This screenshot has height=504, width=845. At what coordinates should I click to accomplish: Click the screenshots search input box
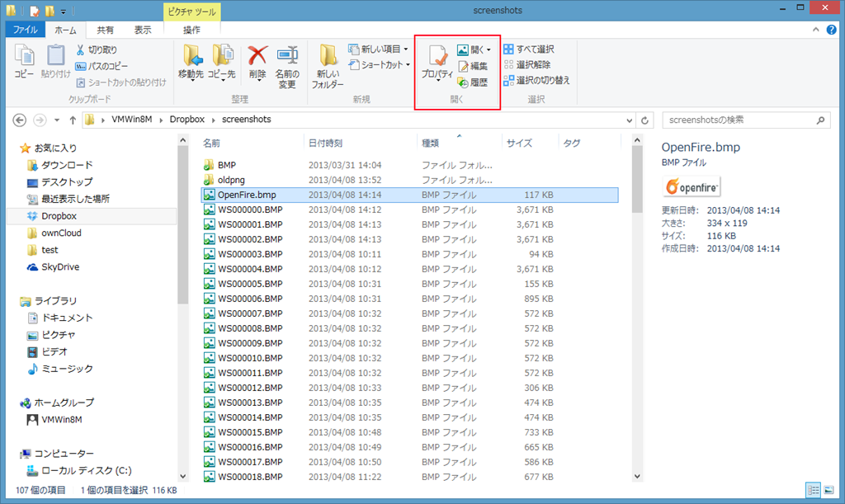pos(739,120)
